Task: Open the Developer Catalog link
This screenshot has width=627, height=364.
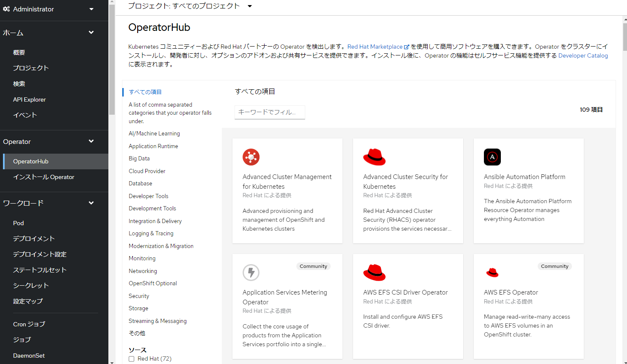Action: [x=583, y=55]
